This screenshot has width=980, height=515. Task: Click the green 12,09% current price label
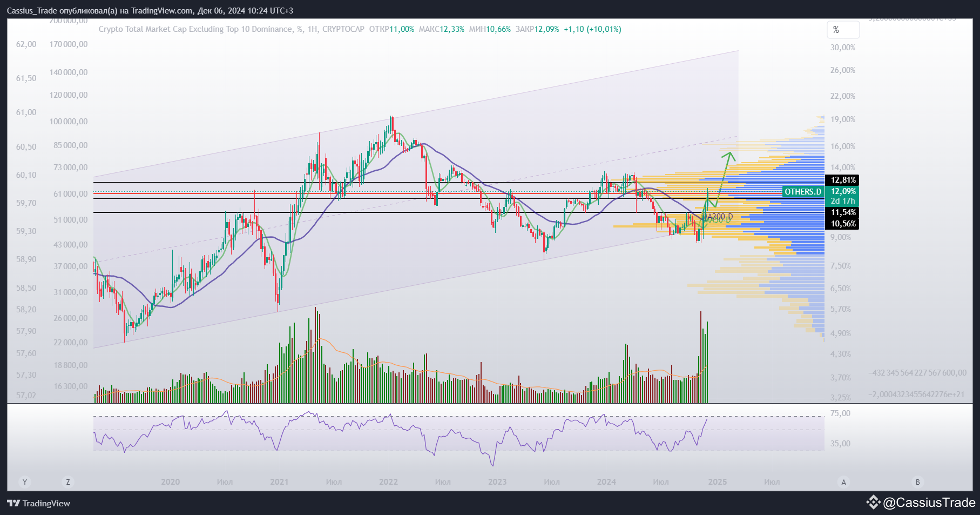[843, 191]
